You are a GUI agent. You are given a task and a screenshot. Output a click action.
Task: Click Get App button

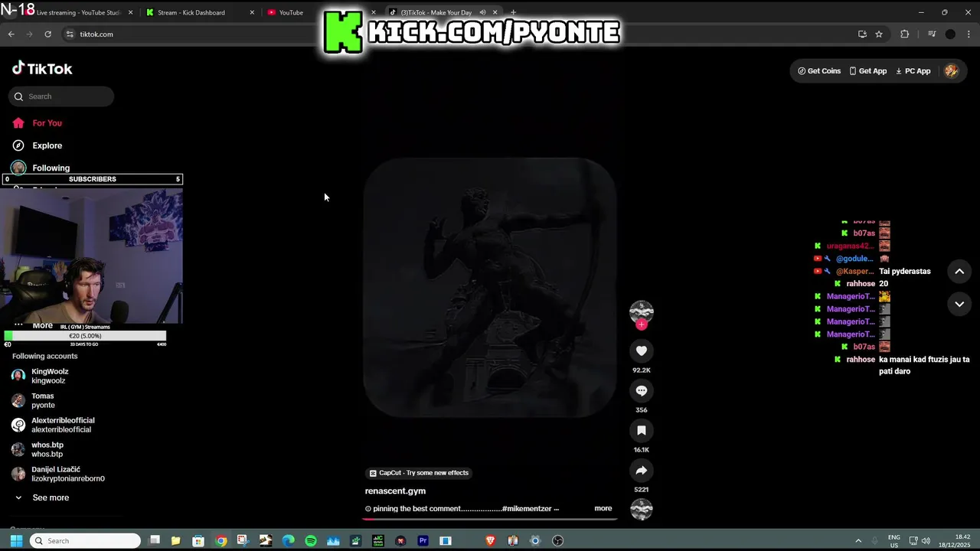868,71
